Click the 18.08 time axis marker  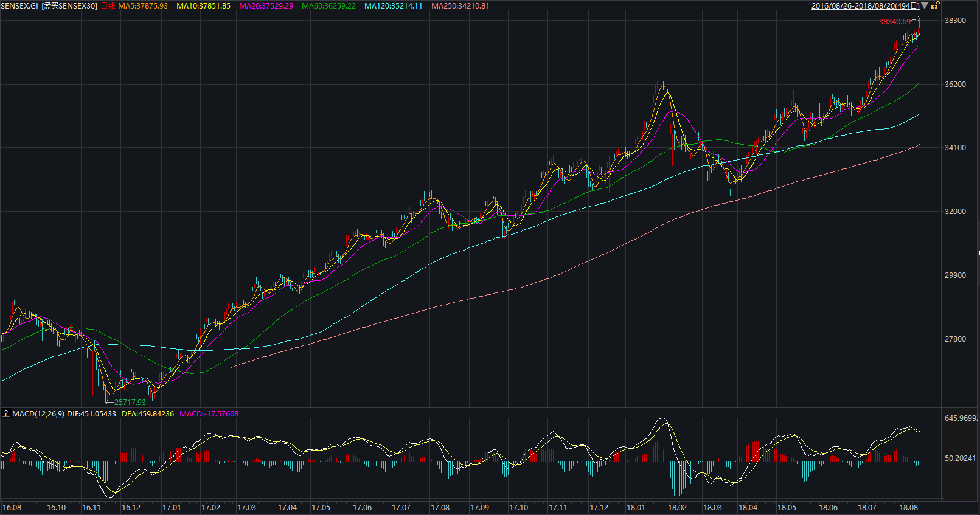tap(909, 508)
